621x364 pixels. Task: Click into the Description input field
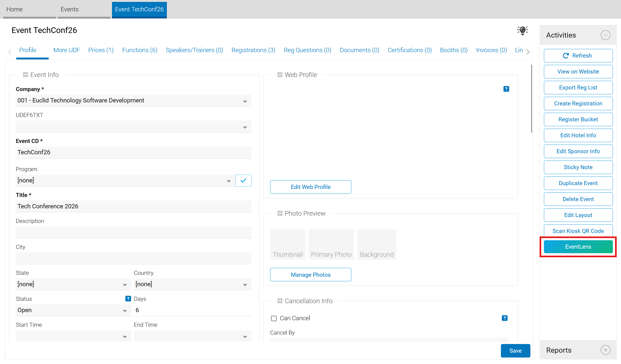(x=134, y=232)
